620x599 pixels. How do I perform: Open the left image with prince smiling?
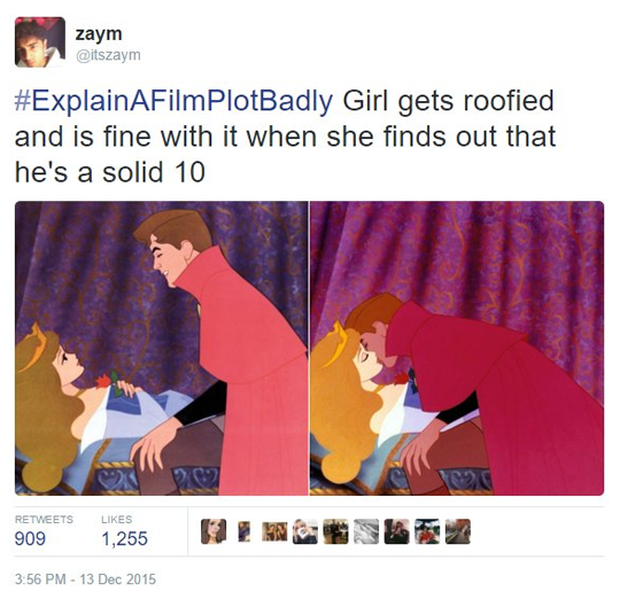pyautogui.click(x=161, y=348)
